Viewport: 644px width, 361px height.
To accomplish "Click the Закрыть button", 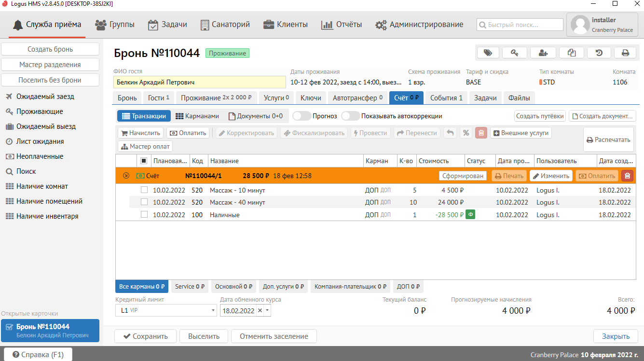I will point(616,336).
